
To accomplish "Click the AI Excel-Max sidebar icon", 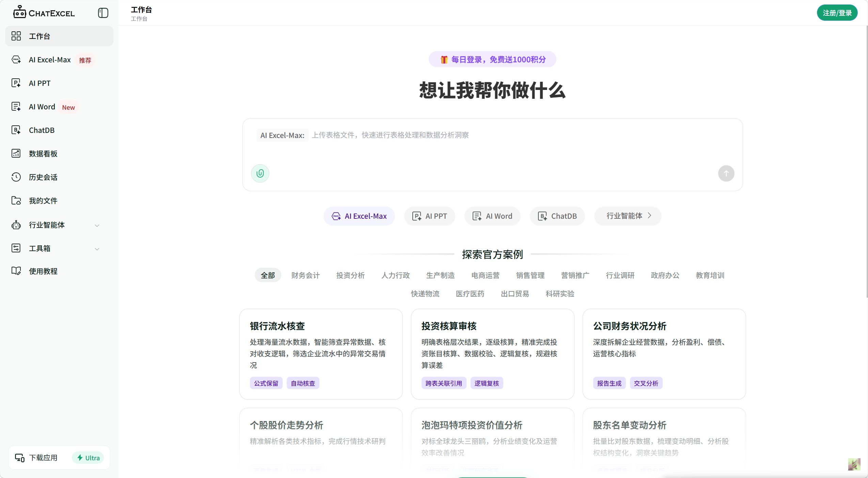I will tap(16, 60).
